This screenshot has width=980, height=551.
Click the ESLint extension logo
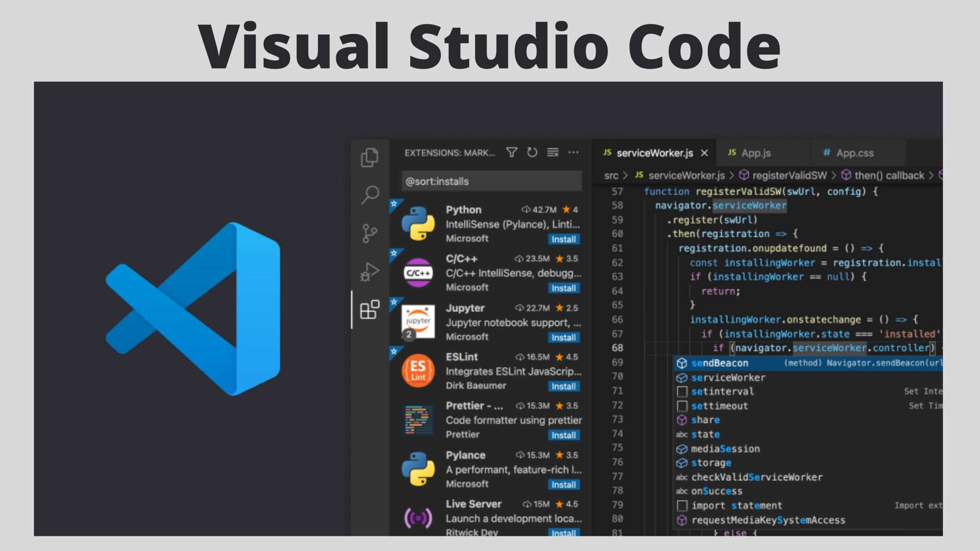click(418, 370)
